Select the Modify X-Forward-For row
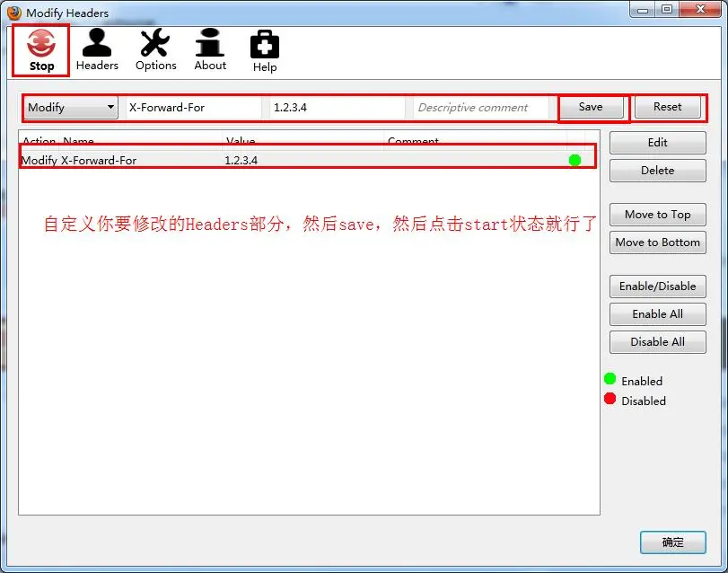728x573 pixels. pyautogui.click(x=307, y=160)
